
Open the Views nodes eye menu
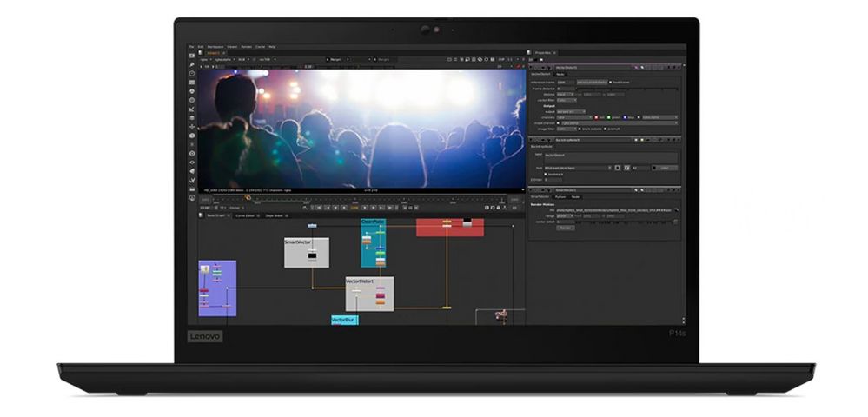pyautogui.click(x=192, y=162)
